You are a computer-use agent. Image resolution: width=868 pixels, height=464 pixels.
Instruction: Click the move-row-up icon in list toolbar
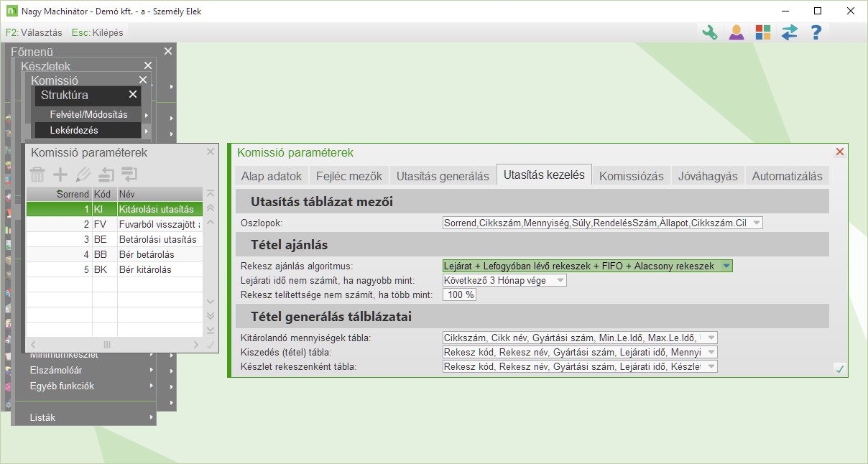[106, 174]
